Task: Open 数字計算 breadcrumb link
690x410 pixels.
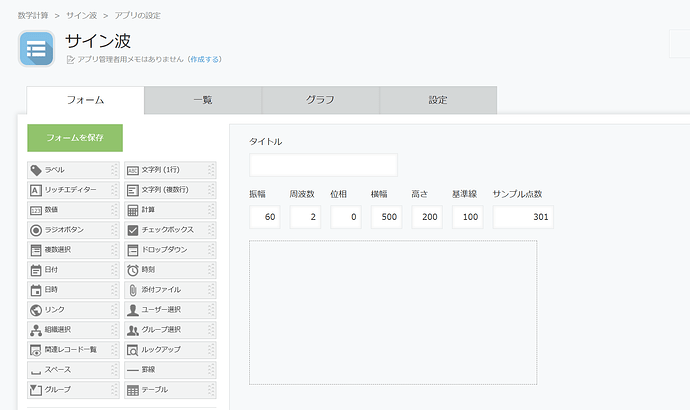Action: [33, 15]
